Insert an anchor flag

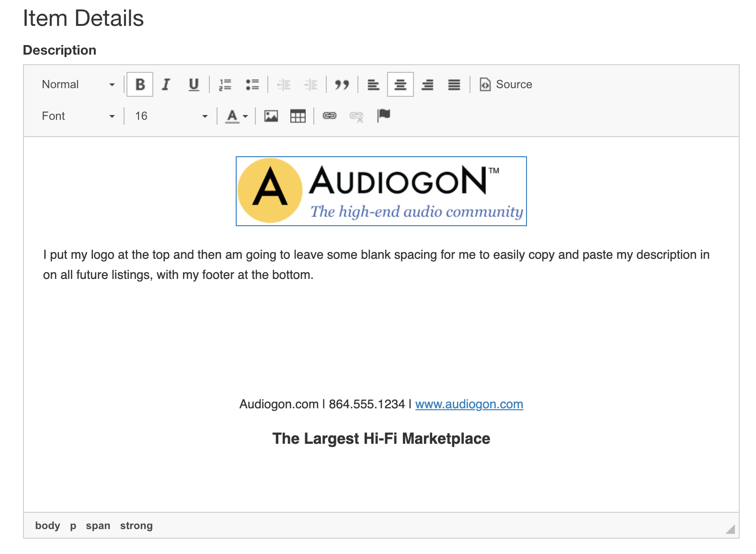coord(384,116)
